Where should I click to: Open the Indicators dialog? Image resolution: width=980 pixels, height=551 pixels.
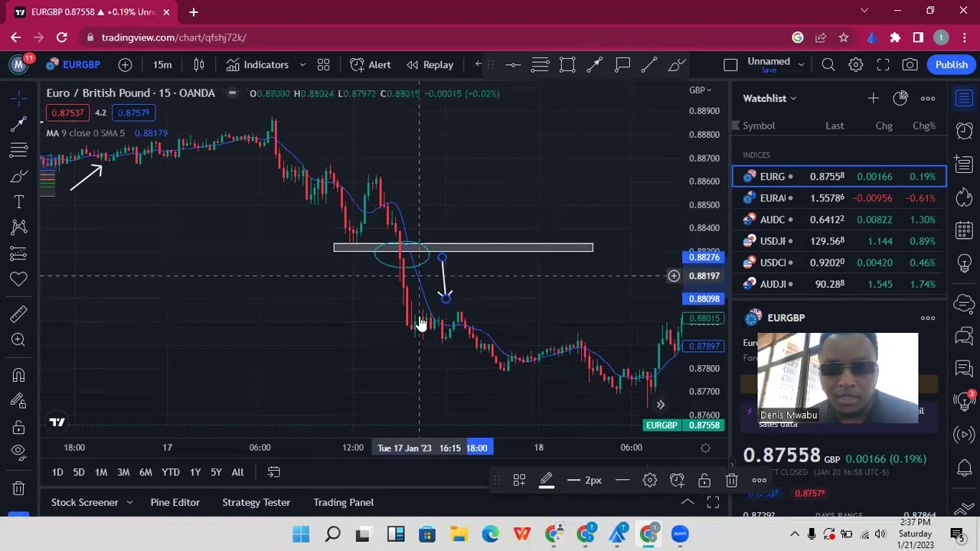pos(257,65)
